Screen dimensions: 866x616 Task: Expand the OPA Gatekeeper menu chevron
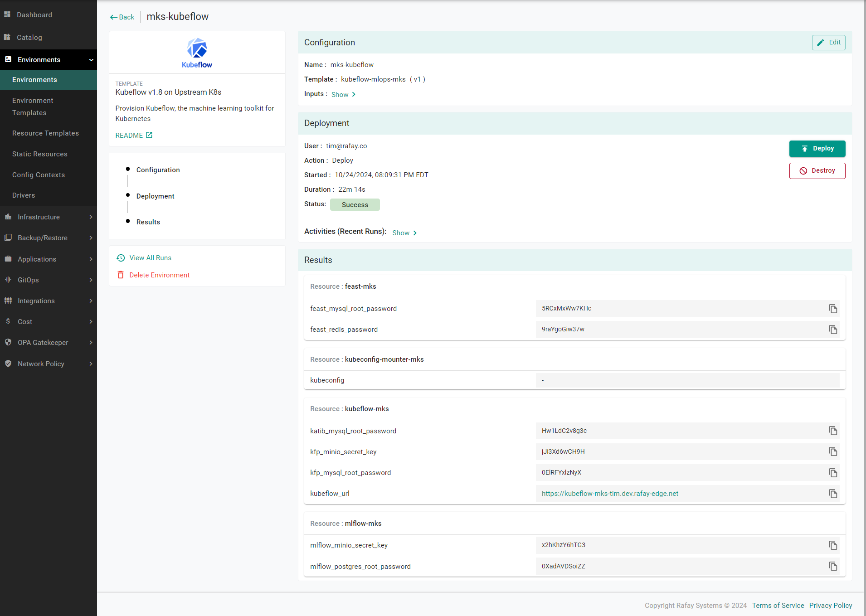point(91,343)
